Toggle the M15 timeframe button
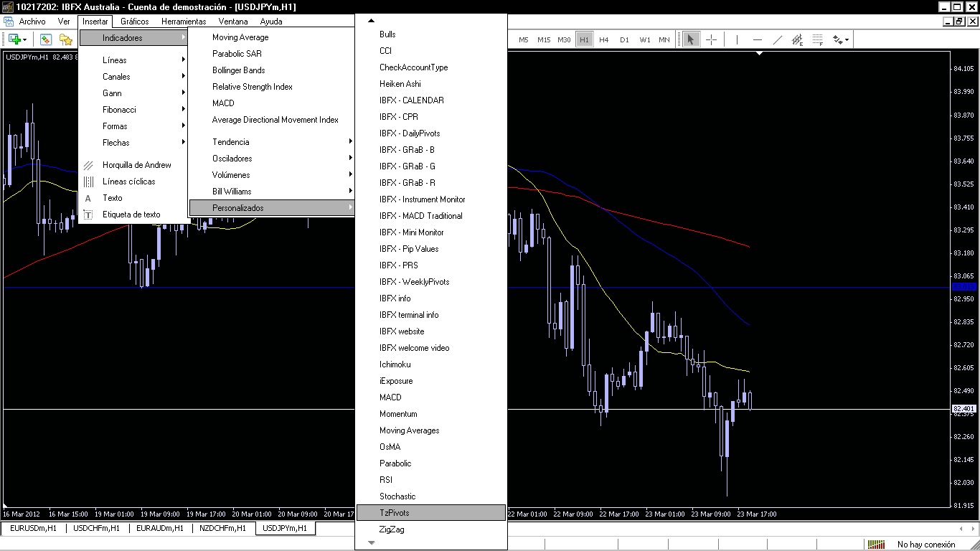Image resolution: width=980 pixels, height=551 pixels. [544, 39]
